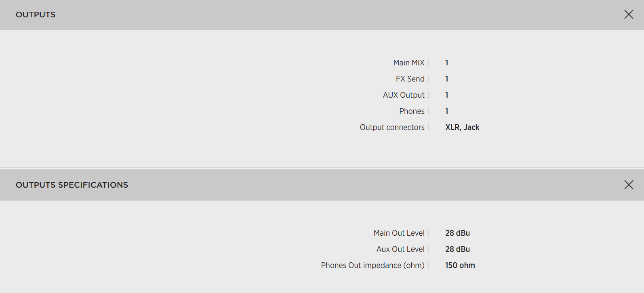
Task: Click the Output connectors label
Action: pos(392,127)
